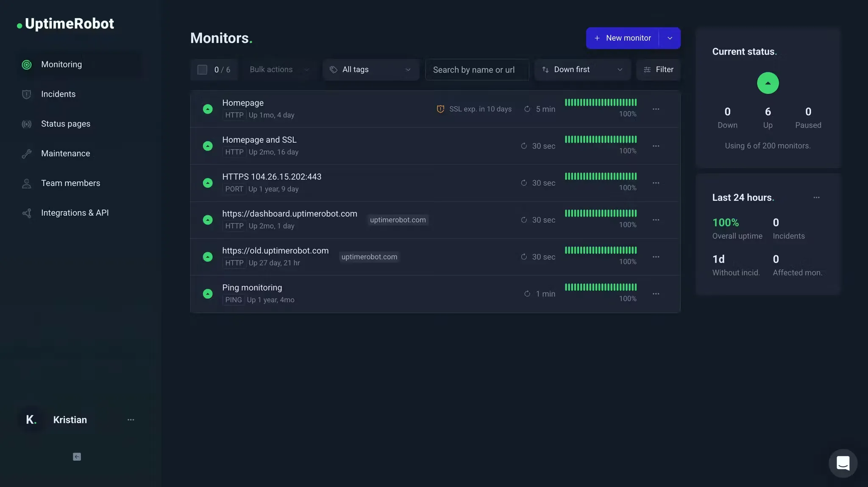
Task: Open more options for Homepage and SSL
Action: [656, 146]
